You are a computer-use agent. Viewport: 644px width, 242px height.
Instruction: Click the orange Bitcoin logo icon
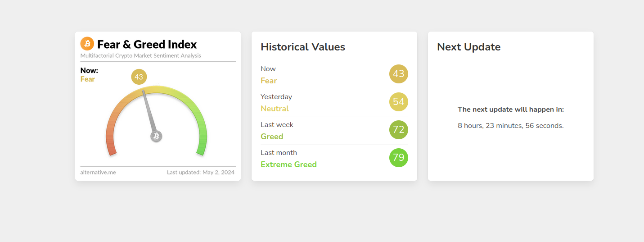[x=87, y=44]
